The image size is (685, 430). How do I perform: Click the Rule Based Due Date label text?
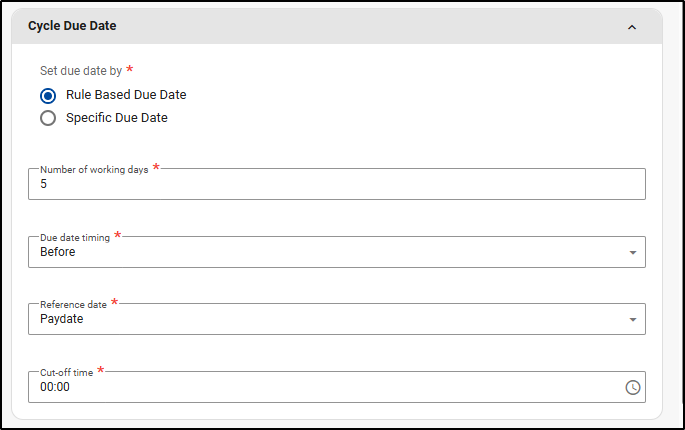(x=126, y=95)
